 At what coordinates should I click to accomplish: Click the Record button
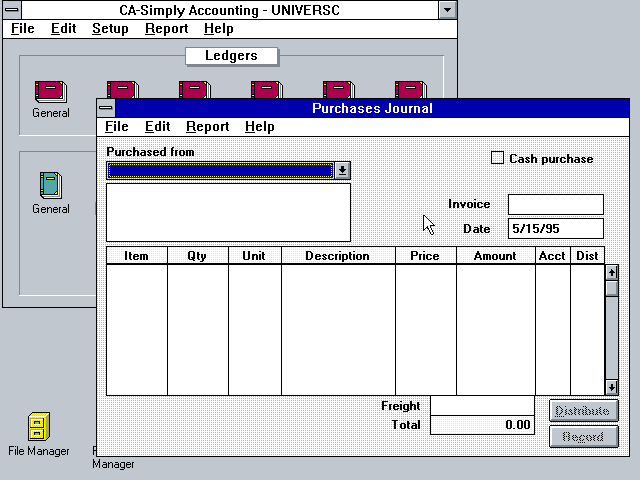tap(584, 437)
